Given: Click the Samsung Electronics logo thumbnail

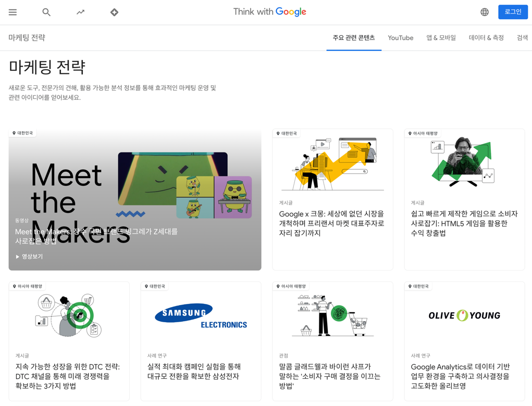Looking at the screenshot, I should coord(201,316).
